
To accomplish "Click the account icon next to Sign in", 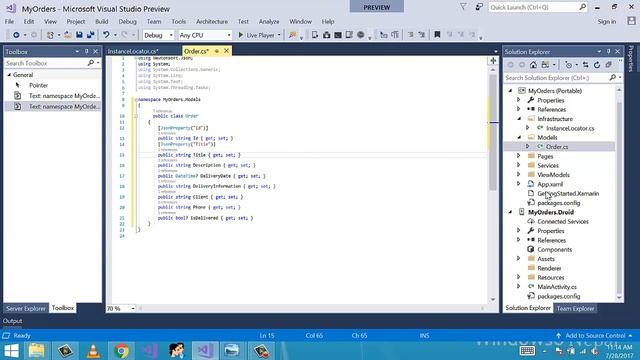I will (631, 21).
